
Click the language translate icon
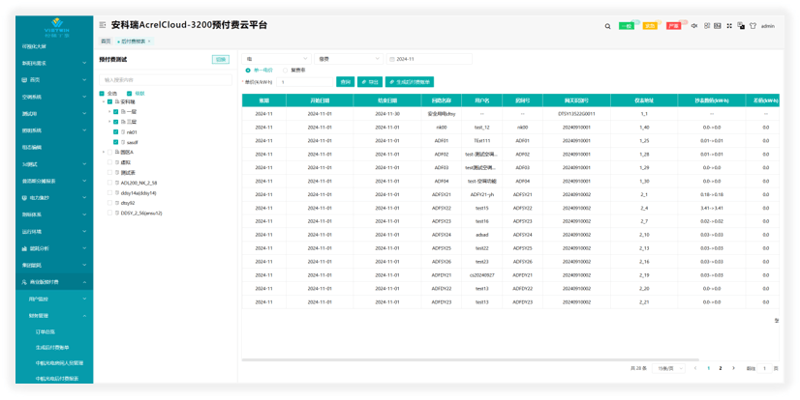(x=741, y=26)
